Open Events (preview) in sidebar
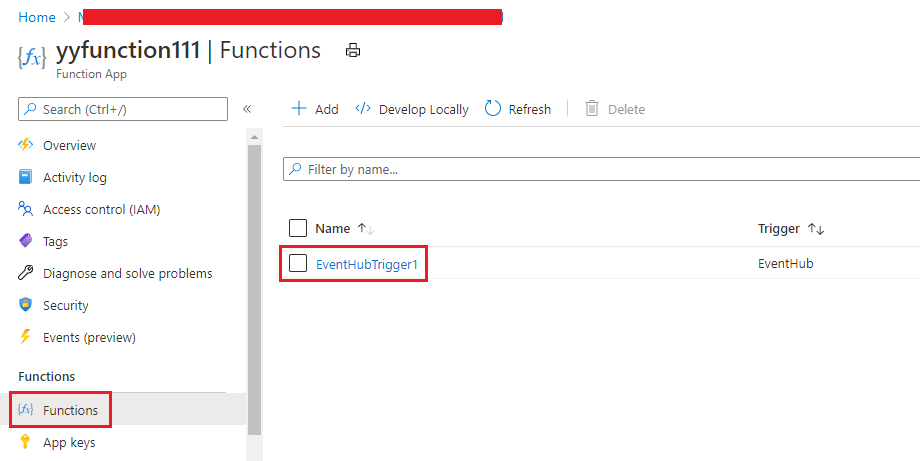The height and width of the screenshot is (461, 920). (89, 337)
